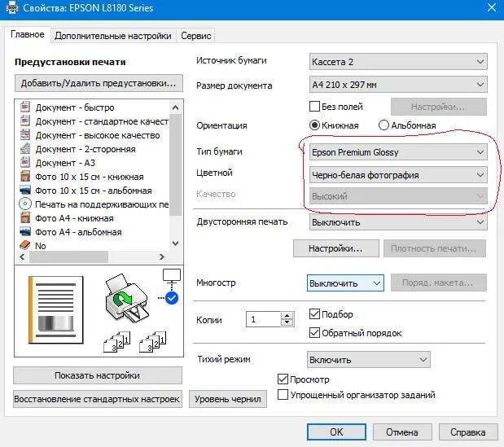The width and height of the screenshot is (504, 447).
Task: Click the presets list scroll-left arrow
Action: coord(22,256)
